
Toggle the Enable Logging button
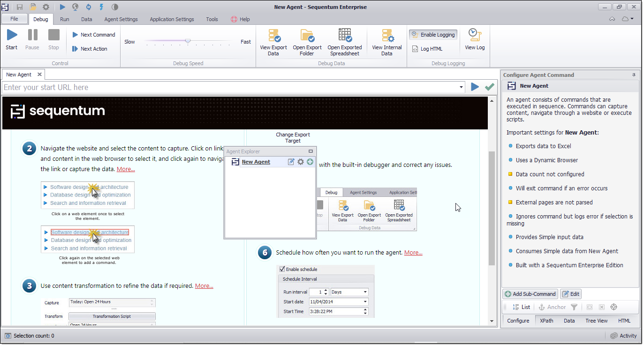point(433,35)
